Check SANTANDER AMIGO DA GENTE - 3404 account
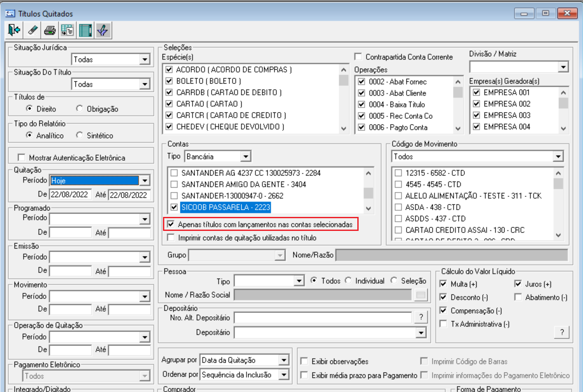The height and width of the screenshot is (392, 583). point(174,184)
